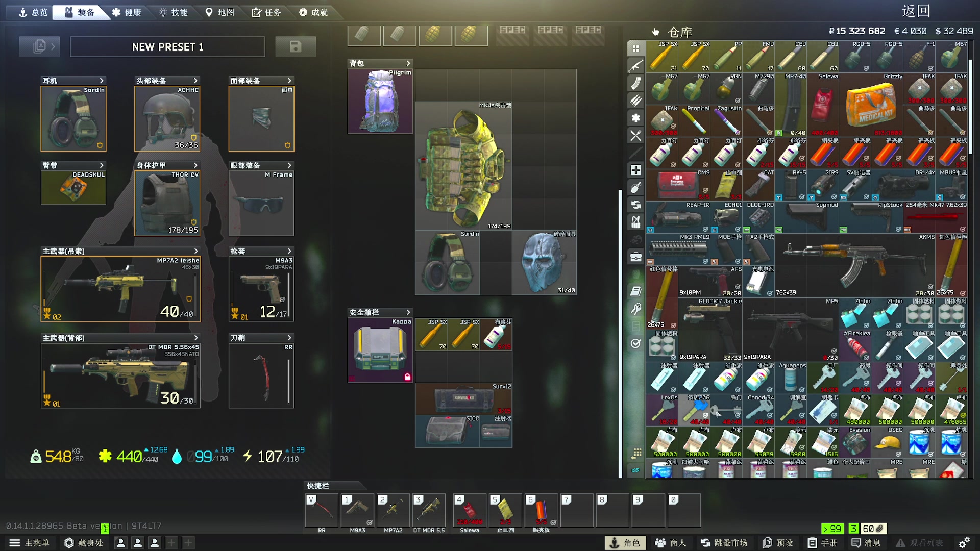The image size is (980, 551).
Task: Click the hand icon beside 仓库
Action: [656, 32]
